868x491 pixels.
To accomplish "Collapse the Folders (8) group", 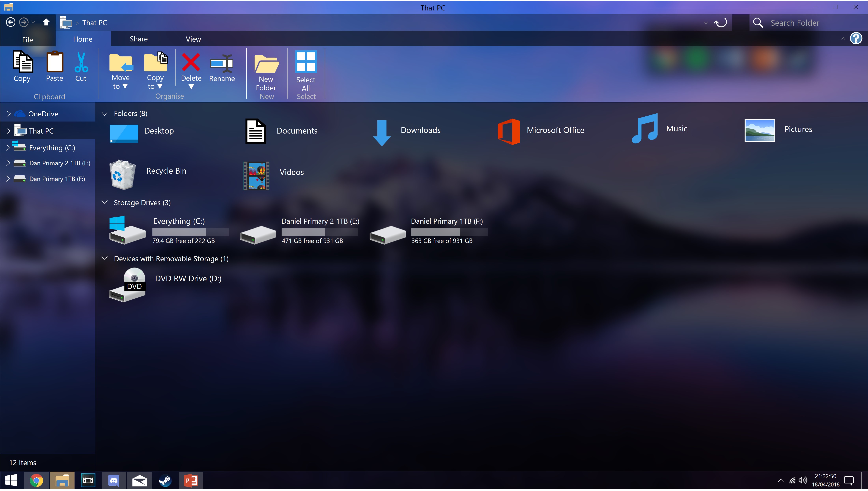I will click(105, 114).
